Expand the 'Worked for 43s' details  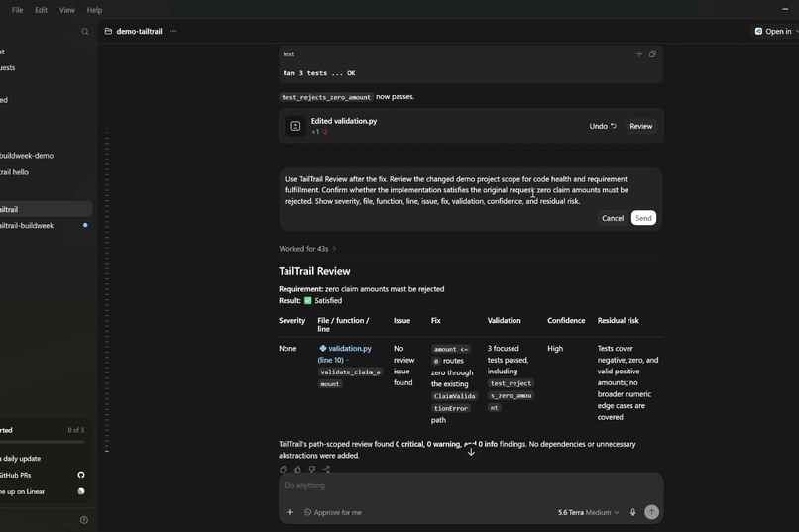coord(307,249)
